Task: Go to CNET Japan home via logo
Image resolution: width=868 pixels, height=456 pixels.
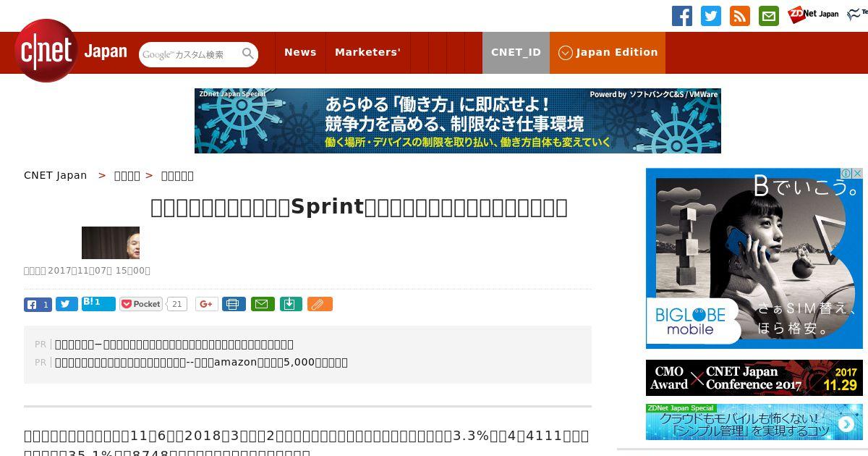Action: click(x=71, y=51)
